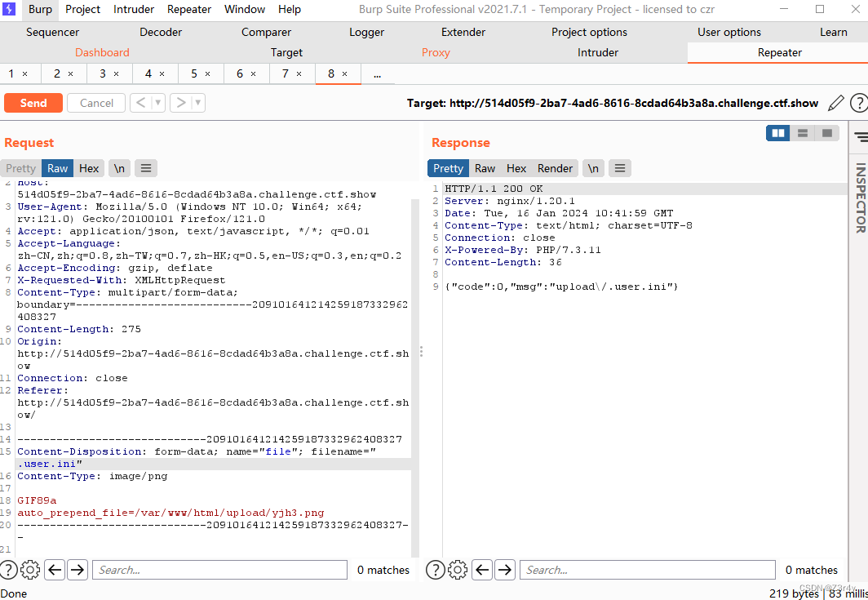Open the Inspector settings lines icon
Screen dimensions: 868x600
[861, 136]
